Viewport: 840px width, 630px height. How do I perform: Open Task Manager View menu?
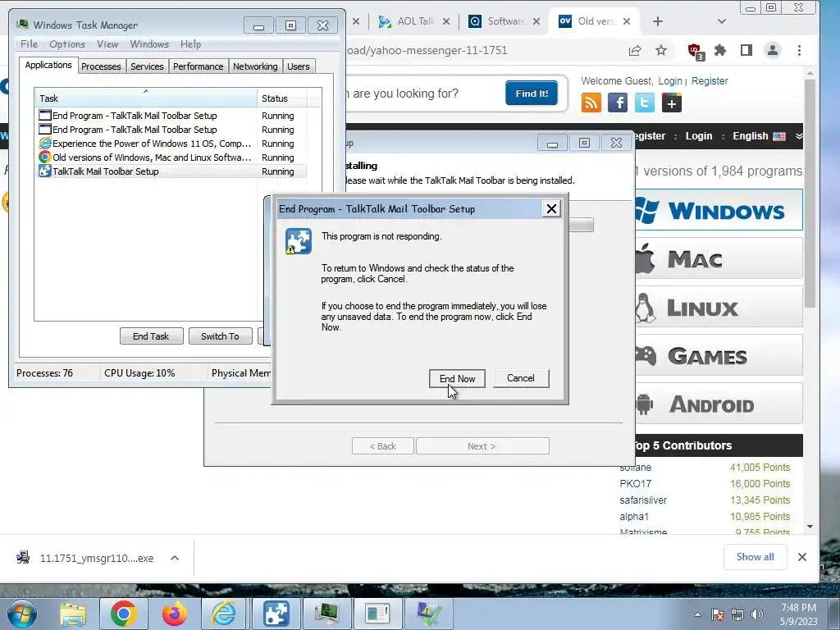(x=107, y=44)
